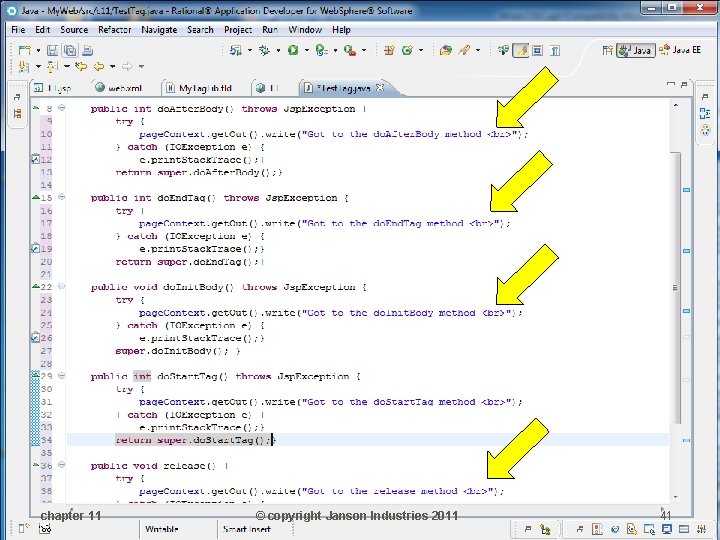Click the Open Perspective icon
The height and width of the screenshot is (540, 720).
(607, 50)
